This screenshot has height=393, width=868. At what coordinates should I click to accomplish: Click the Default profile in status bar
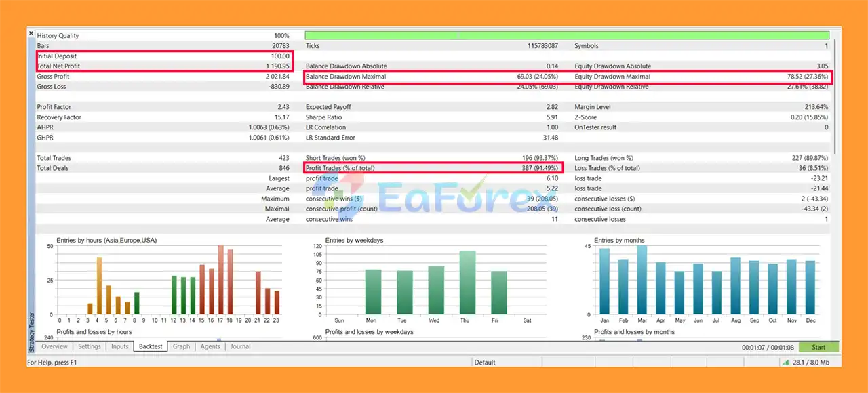[485, 363]
